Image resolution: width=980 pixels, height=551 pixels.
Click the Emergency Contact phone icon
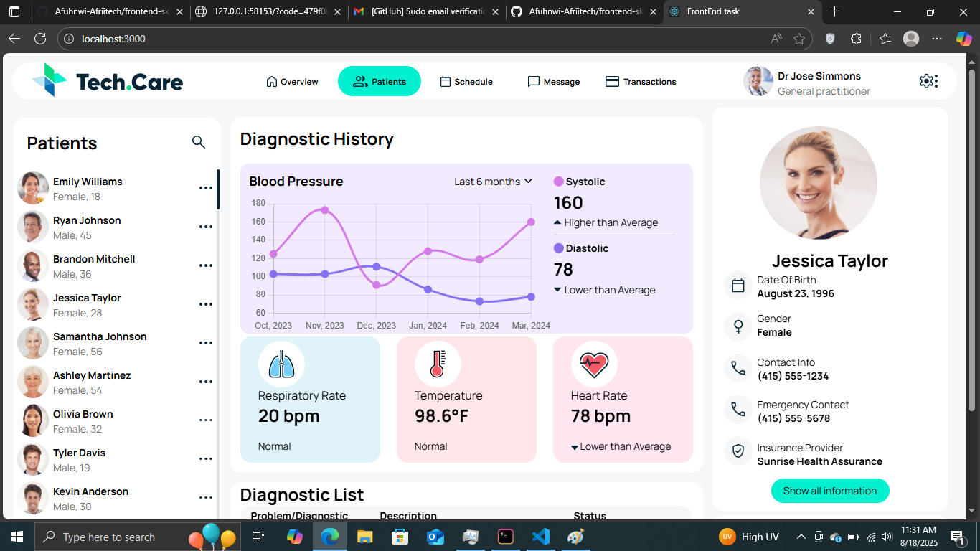pyautogui.click(x=738, y=410)
